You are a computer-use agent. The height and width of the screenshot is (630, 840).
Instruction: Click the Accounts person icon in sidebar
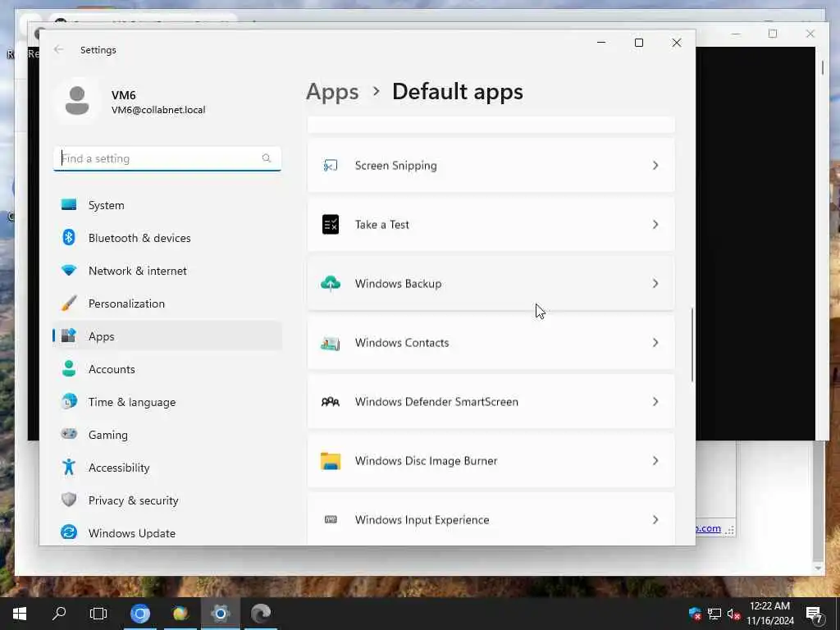click(x=69, y=368)
